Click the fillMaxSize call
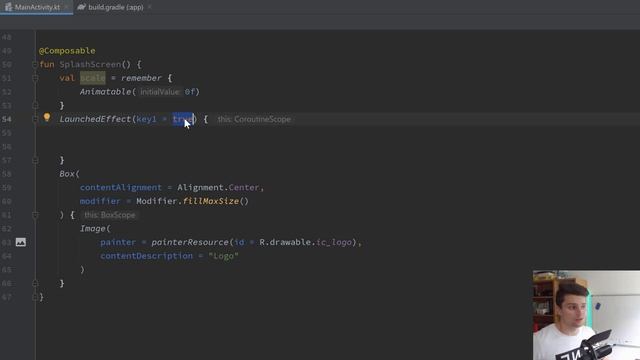Viewport: 640px width, 360px height. pos(211,201)
